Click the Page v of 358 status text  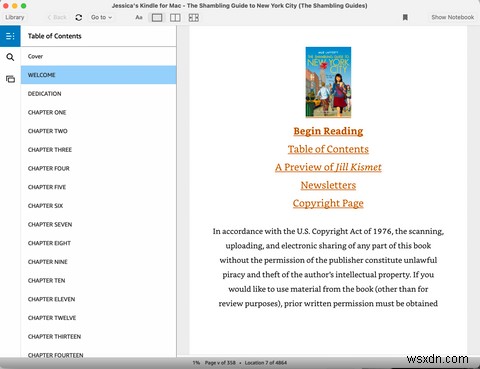[220, 363]
